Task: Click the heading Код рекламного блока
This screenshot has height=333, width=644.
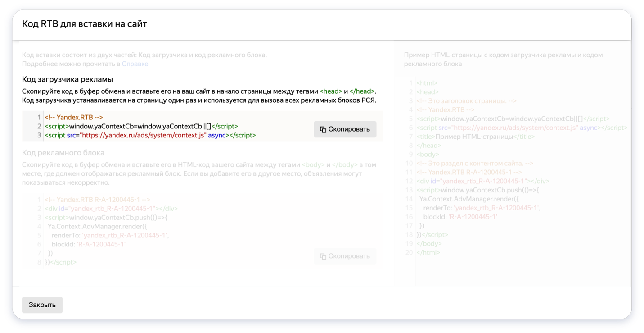Action: click(x=63, y=153)
